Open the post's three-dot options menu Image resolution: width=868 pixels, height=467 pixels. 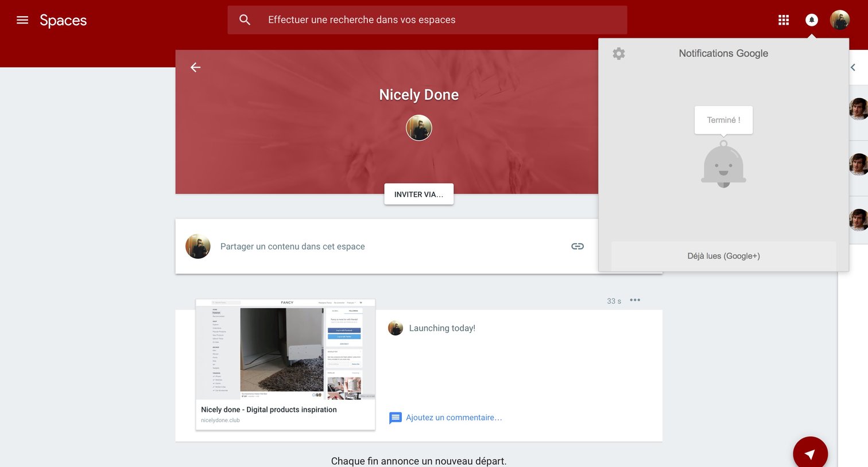[x=635, y=300]
